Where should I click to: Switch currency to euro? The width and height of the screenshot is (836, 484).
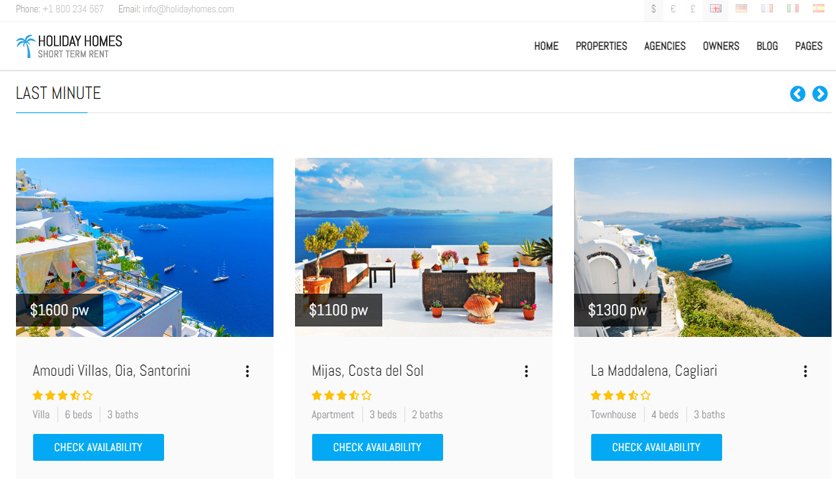673,9
